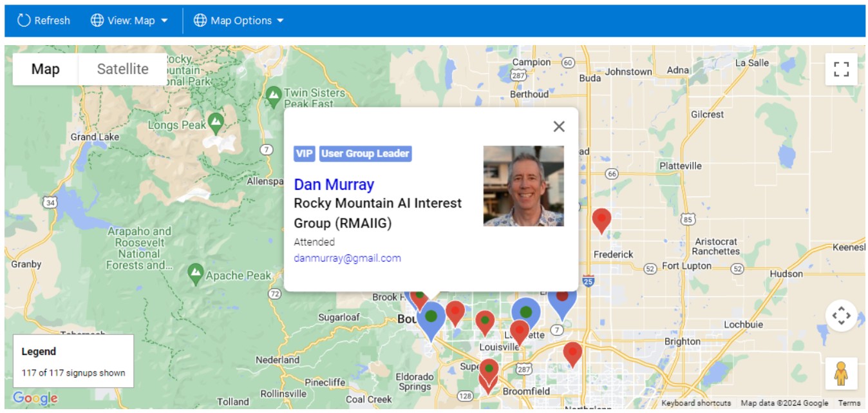Click the red marker near Frederick

coord(601,220)
